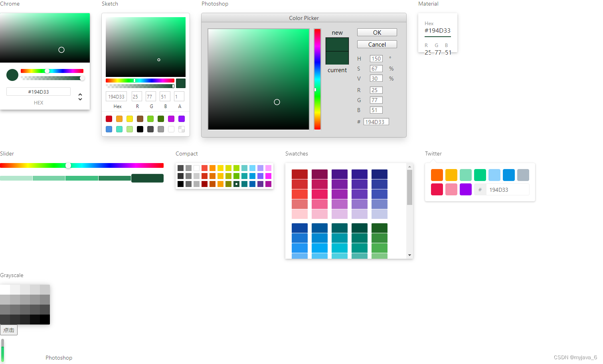Click the 点击 button under the Grayscale picker

click(x=9, y=330)
